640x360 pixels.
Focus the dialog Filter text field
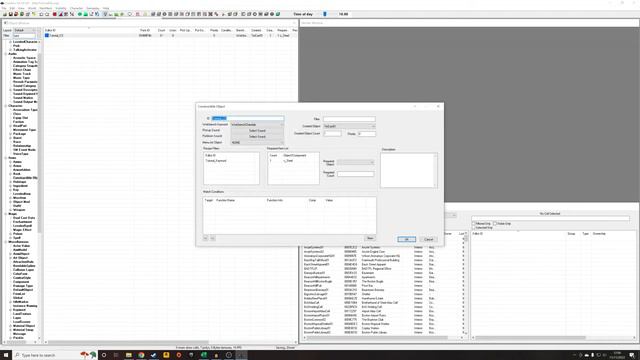tap(349, 119)
